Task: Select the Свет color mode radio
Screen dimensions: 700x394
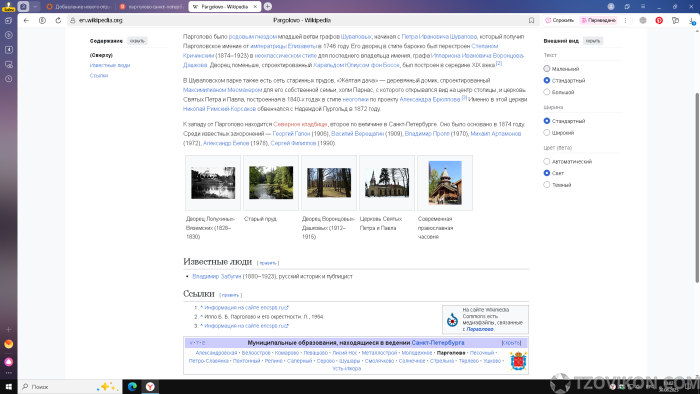Action: click(x=546, y=173)
